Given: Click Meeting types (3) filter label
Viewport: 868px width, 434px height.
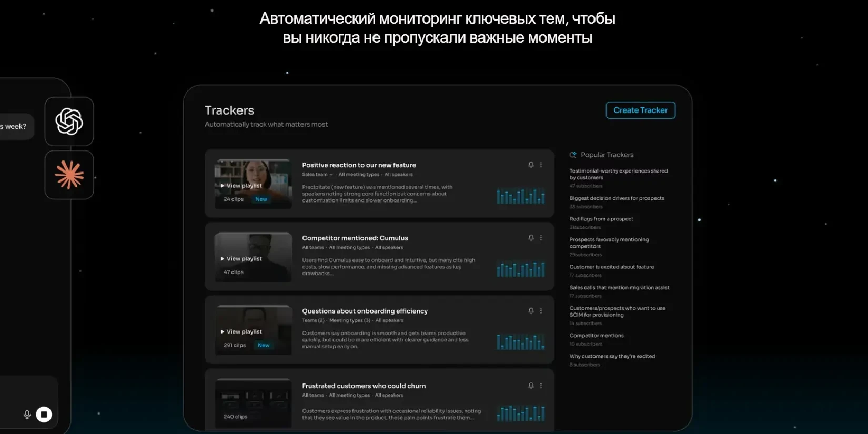Looking at the screenshot, I should (x=350, y=320).
